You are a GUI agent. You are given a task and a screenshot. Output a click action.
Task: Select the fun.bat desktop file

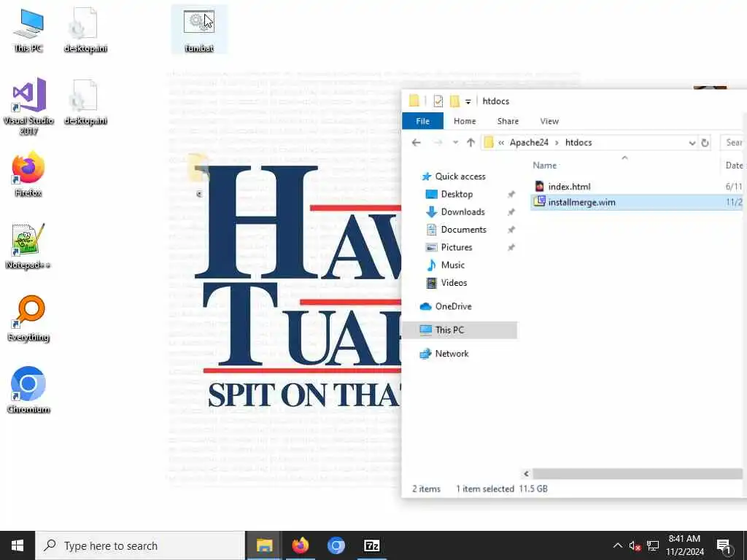(199, 31)
